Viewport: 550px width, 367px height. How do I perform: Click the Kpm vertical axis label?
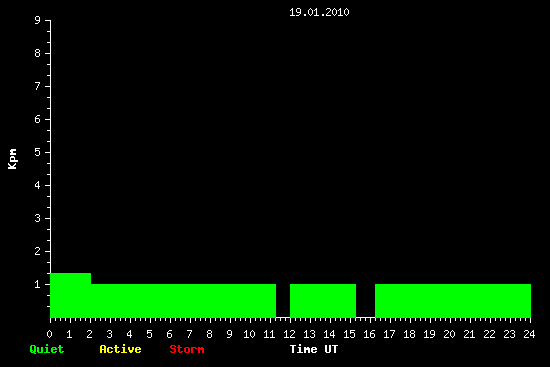point(12,159)
